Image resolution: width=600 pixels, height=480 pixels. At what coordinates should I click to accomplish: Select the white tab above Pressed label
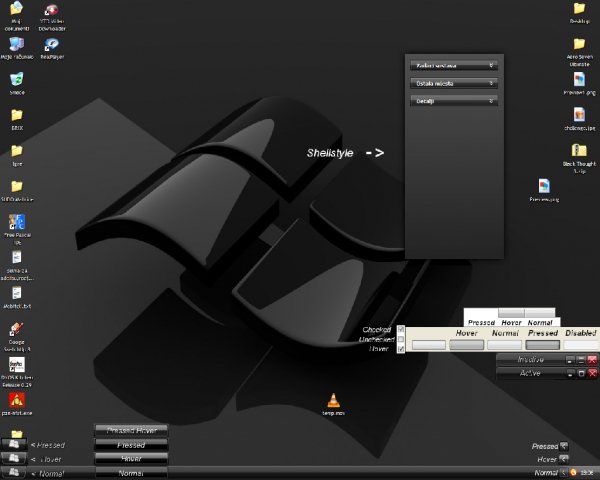click(481, 313)
